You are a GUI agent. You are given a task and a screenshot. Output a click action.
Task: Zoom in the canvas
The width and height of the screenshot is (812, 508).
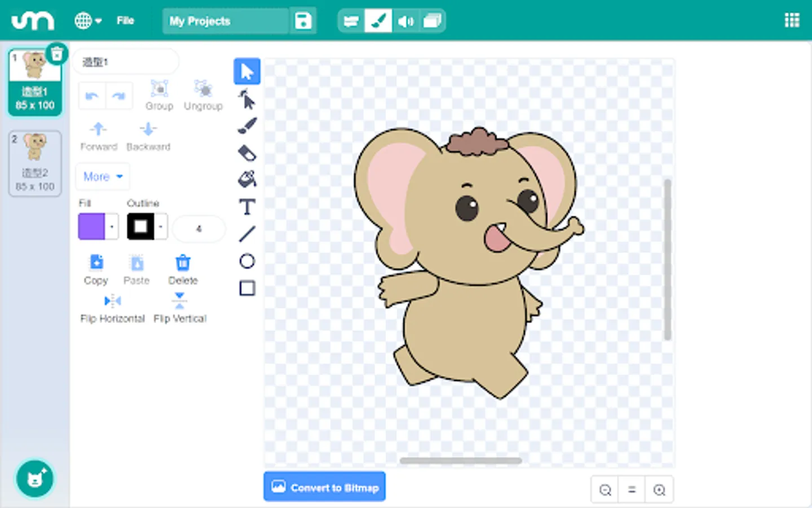659,490
